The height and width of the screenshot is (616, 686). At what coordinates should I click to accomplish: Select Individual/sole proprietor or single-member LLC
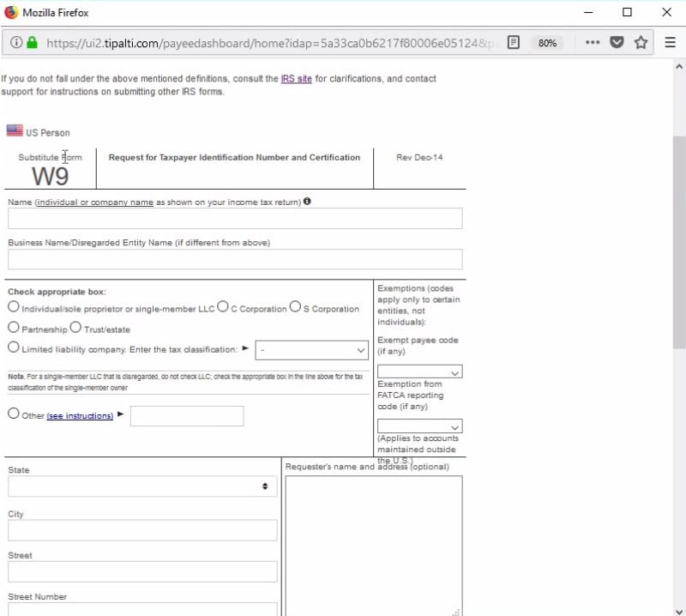click(x=14, y=306)
